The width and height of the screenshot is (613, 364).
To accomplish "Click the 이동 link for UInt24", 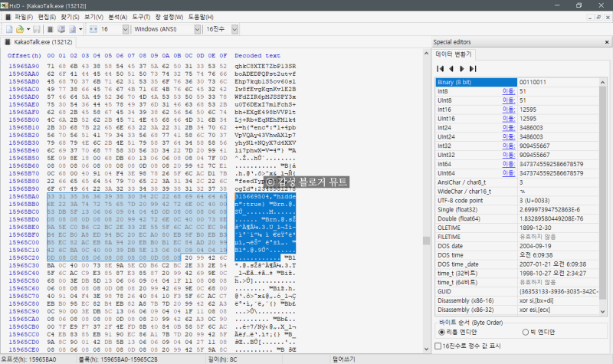I will click(509, 137).
